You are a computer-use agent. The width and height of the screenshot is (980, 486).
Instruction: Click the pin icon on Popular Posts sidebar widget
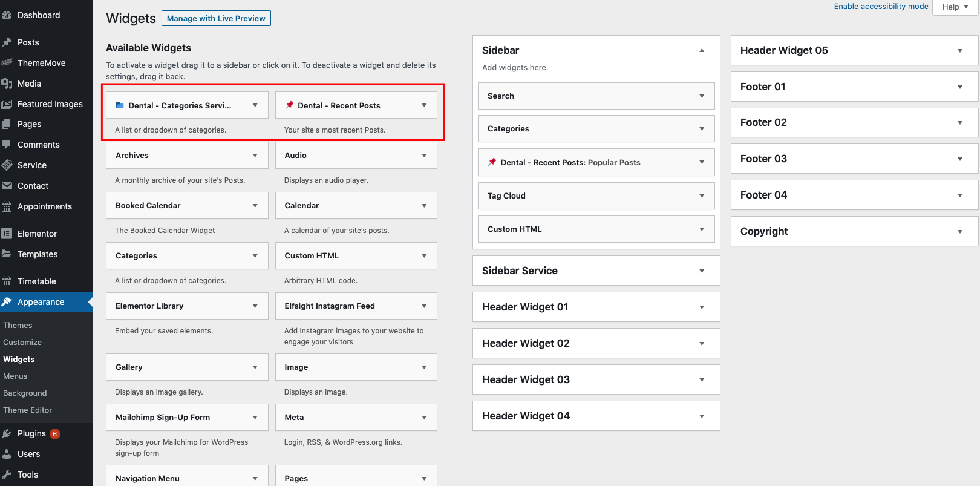tap(492, 162)
